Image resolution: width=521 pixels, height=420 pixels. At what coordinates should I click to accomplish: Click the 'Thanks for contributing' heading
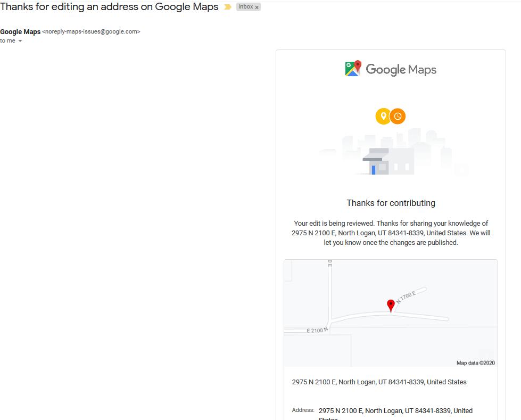click(x=391, y=203)
